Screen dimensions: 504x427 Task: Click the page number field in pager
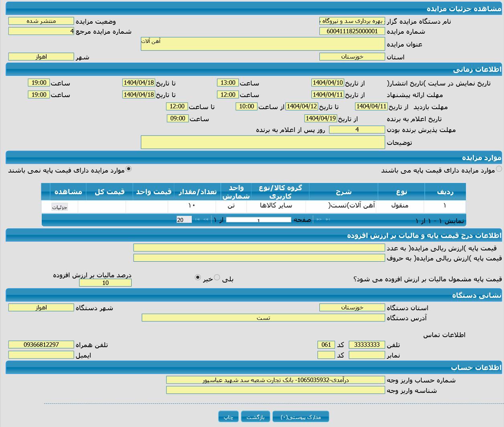[x=258, y=220]
